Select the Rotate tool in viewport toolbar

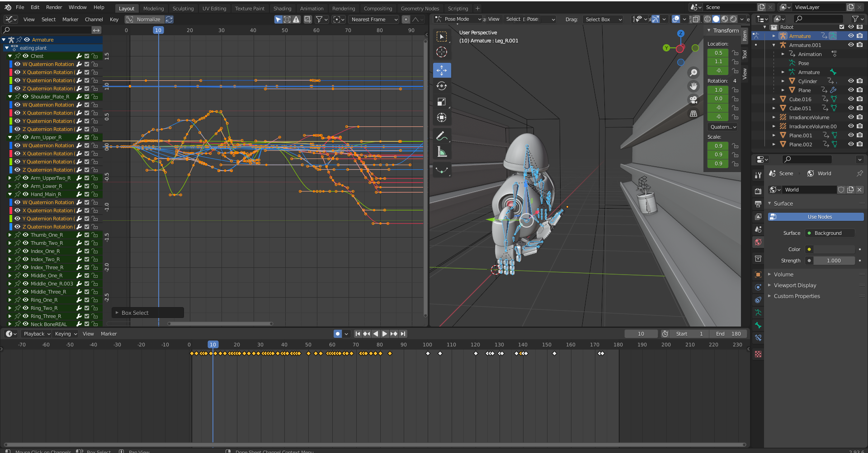point(442,86)
